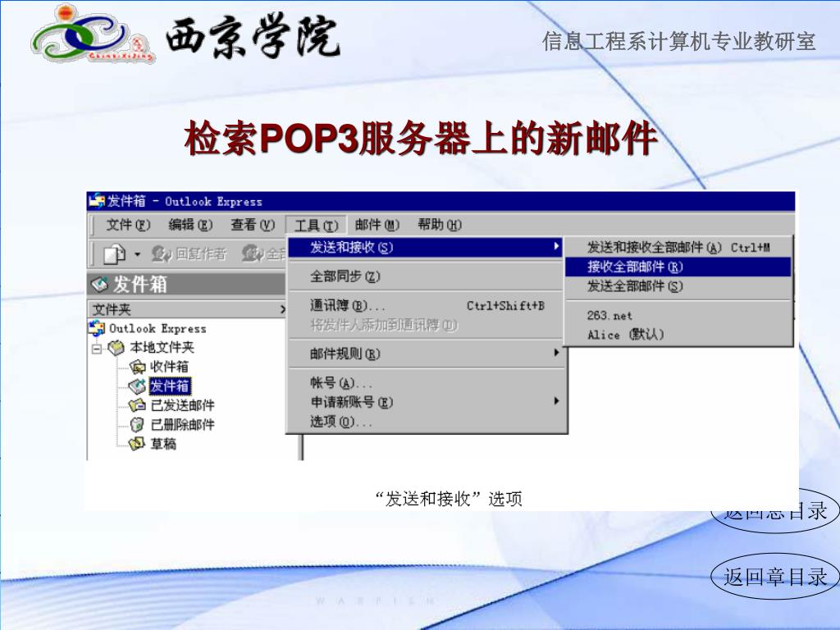
Task: Expand 邮件规则(R) submenu
Action: click(x=426, y=354)
